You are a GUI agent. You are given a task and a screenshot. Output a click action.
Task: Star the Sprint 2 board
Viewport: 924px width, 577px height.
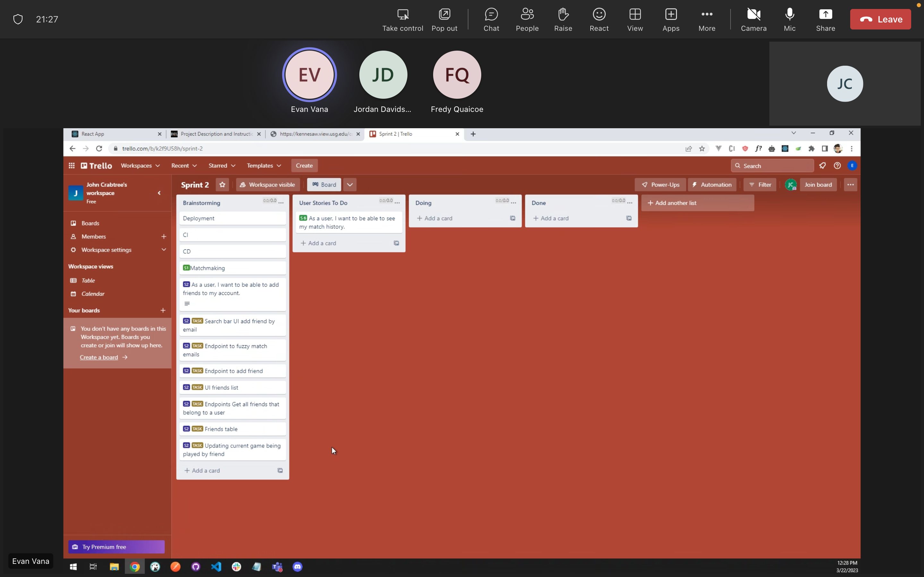pos(222,185)
